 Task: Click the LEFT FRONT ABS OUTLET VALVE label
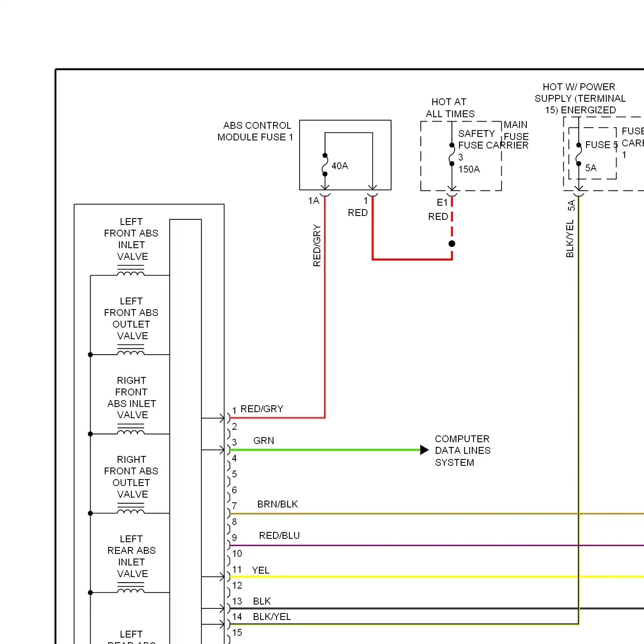coord(131,319)
